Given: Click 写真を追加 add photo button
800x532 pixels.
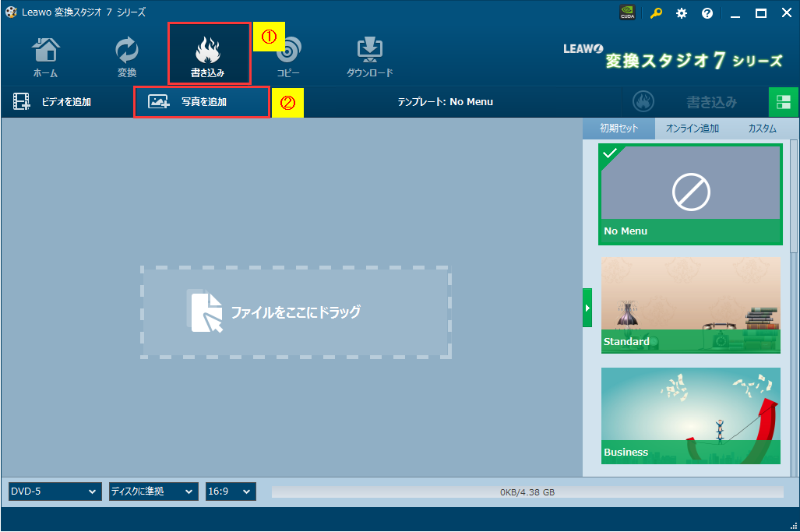Looking at the screenshot, I should click(x=202, y=102).
